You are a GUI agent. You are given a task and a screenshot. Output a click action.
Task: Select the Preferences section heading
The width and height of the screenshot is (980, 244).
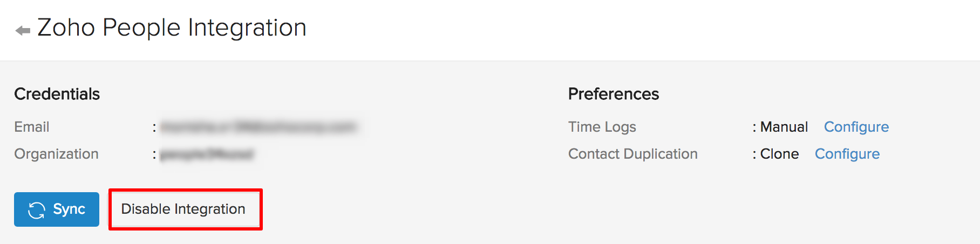coord(613,94)
